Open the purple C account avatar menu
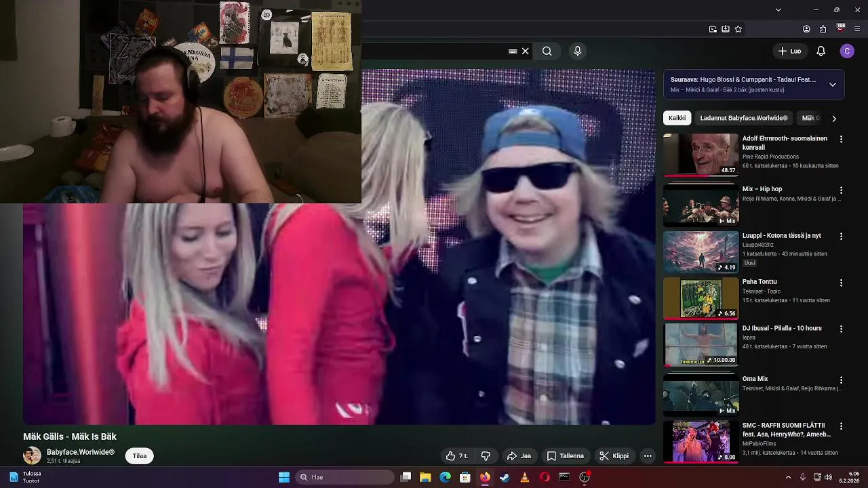This screenshot has width=868, height=488. coord(847,51)
